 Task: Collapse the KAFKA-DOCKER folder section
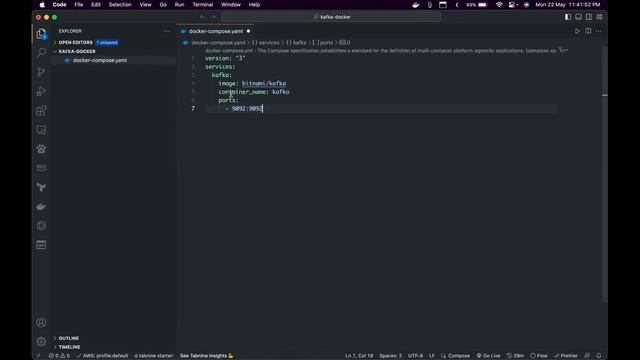click(x=77, y=51)
